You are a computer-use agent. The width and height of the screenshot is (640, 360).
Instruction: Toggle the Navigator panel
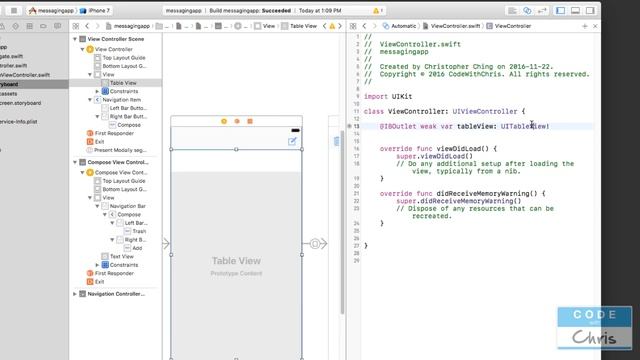pyautogui.click(x=561, y=11)
